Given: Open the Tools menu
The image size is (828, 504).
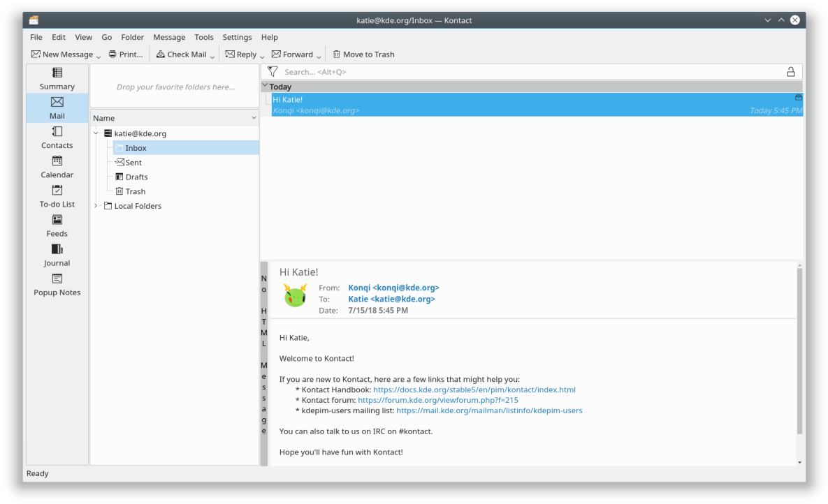Looking at the screenshot, I should (204, 37).
